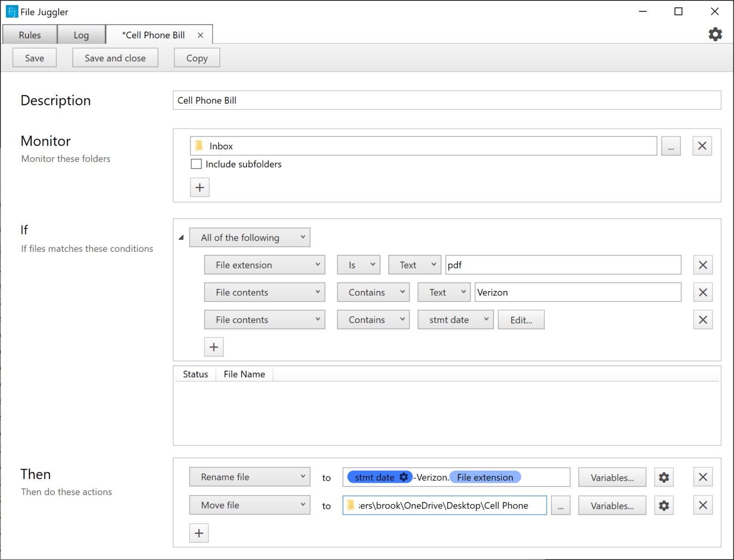Viewport: 734px width, 560px height.
Task: Switch to the Rules tab
Action: [x=29, y=34]
